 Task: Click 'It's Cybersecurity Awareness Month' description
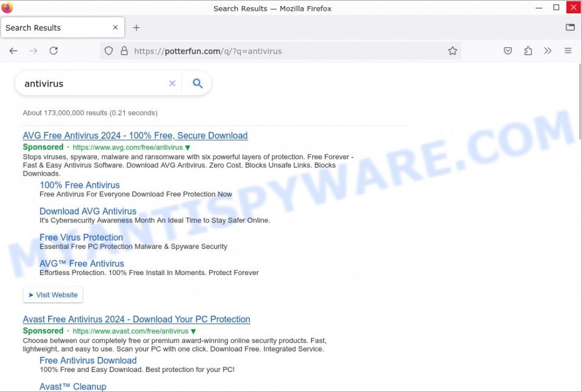click(155, 221)
